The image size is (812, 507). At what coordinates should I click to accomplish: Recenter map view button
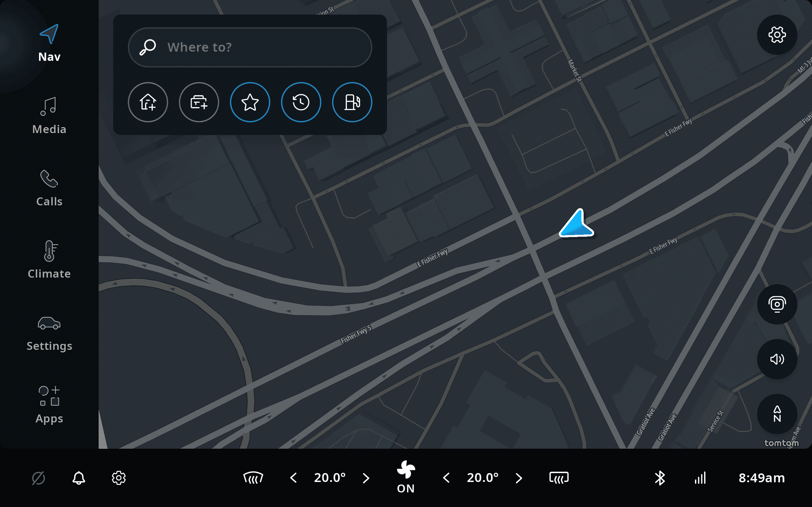point(777,305)
